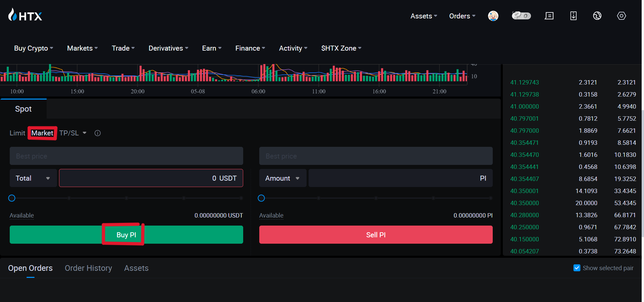
Task: Switch to Market order type
Action: click(x=42, y=133)
